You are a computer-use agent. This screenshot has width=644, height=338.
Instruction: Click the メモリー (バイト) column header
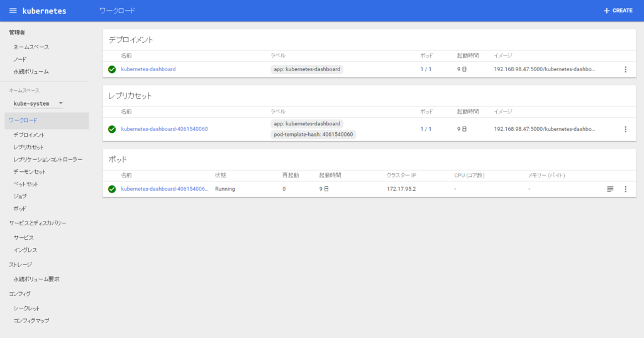click(x=547, y=176)
